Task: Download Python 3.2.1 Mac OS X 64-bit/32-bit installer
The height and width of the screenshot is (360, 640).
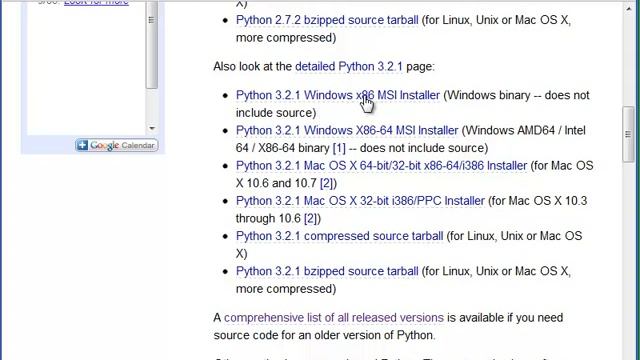Action: tap(381, 166)
